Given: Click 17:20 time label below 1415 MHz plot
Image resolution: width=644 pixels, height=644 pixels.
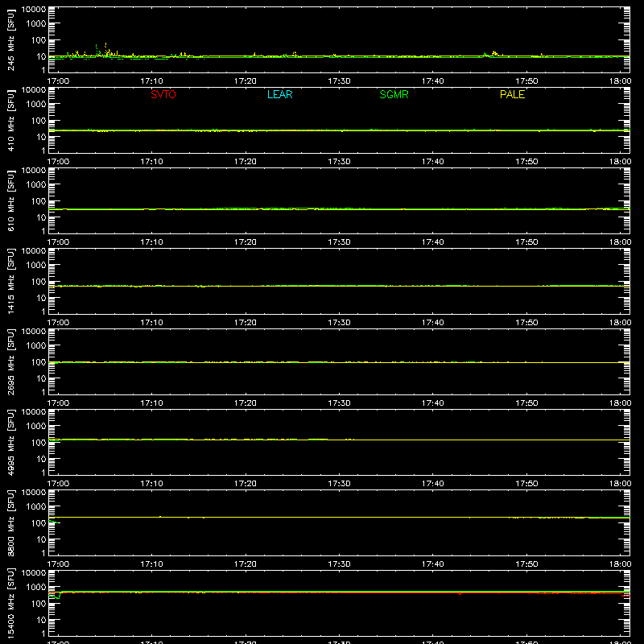Looking at the screenshot, I should (x=246, y=323).
